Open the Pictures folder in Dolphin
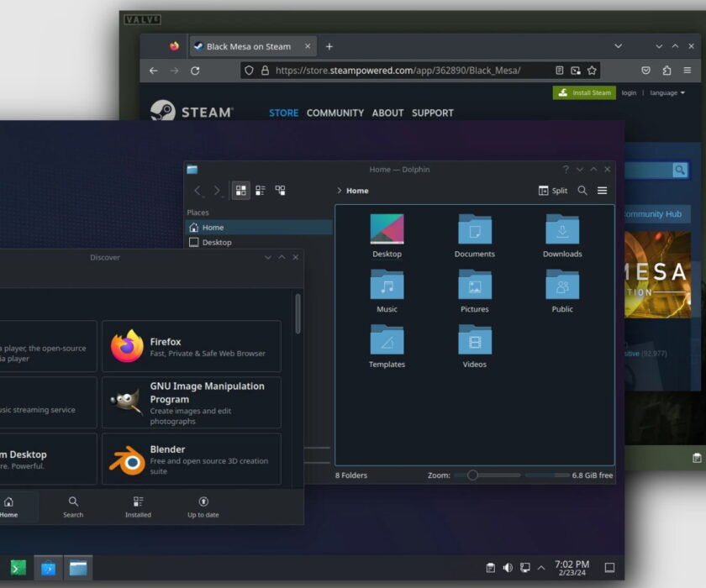The height and width of the screenshot is (588, 706). (x=475, y=291)
